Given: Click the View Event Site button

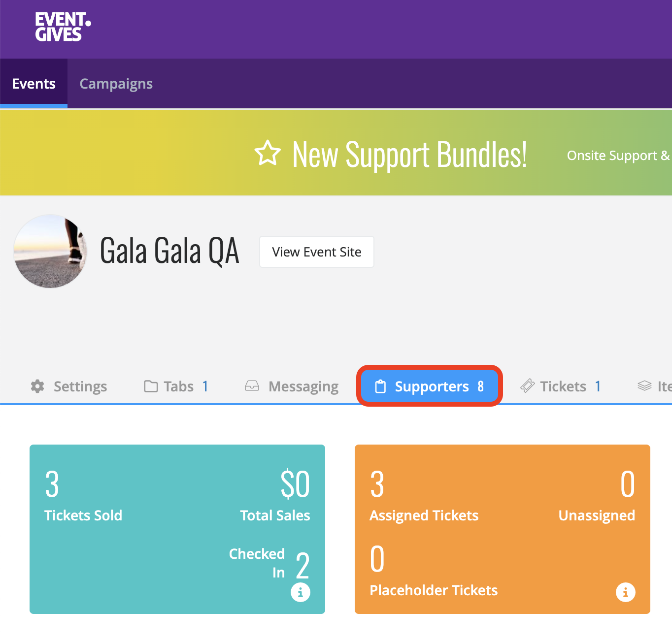Looking at the screenshot, I should [x=317, y=252].
